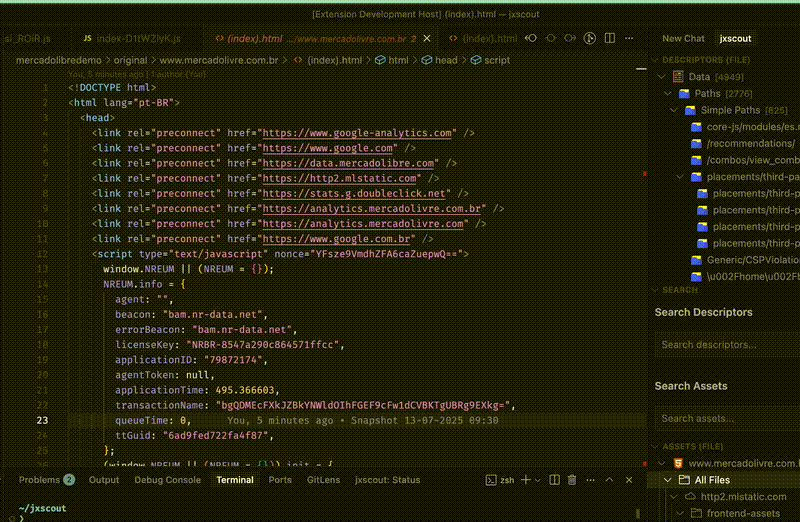Click the Paths folder icon

click(x=684, y=93)
